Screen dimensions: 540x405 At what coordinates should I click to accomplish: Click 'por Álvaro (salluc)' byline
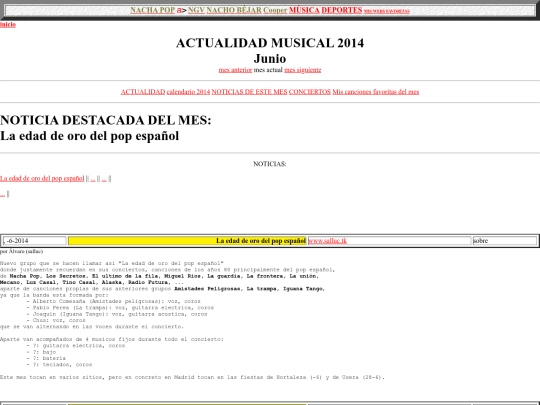point(21,251)
